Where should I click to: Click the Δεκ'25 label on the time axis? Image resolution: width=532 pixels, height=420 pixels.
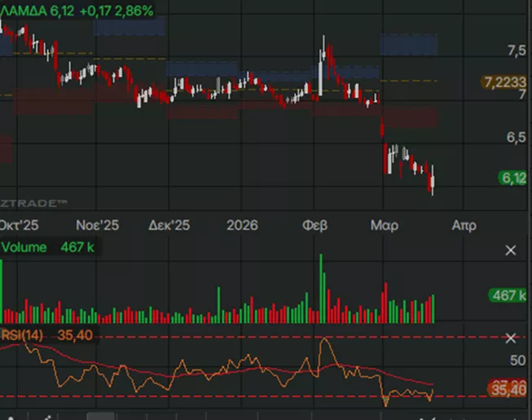[x=170, y=225]
